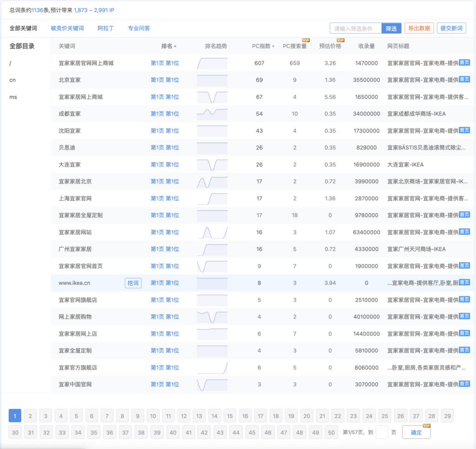476x449 pixels.
Task: Click the 筛选 button
Action: [x=391, y=28]
